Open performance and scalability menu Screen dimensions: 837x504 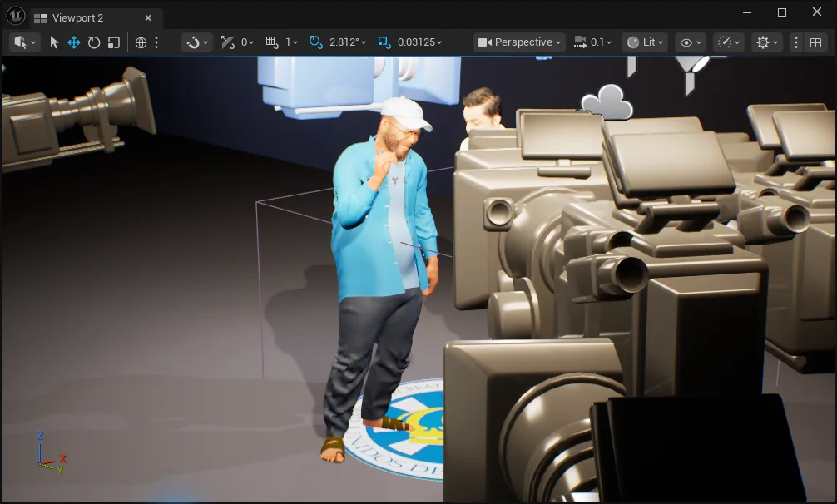point(729,42)
